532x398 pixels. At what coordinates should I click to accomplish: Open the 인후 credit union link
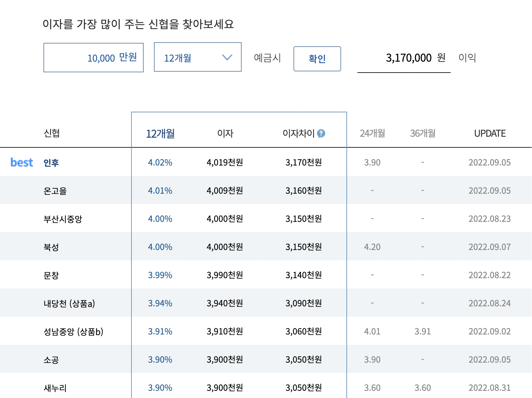point(51,163)
